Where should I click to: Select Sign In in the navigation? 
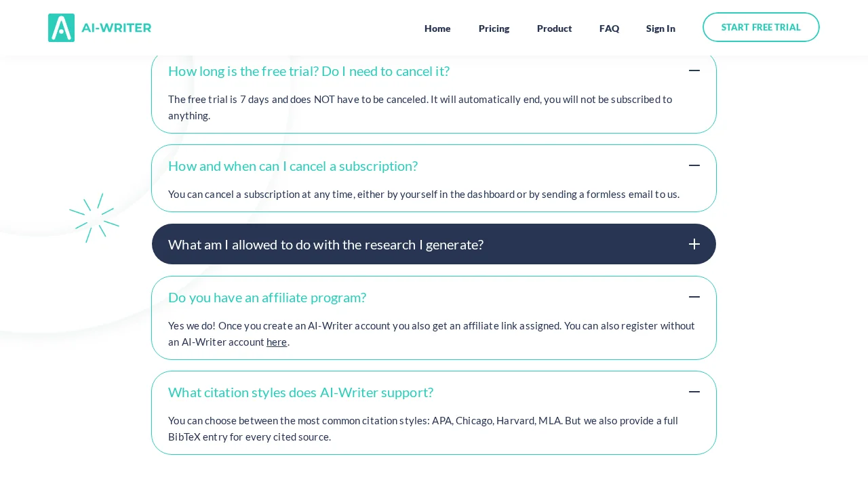[x=660, y=28]
